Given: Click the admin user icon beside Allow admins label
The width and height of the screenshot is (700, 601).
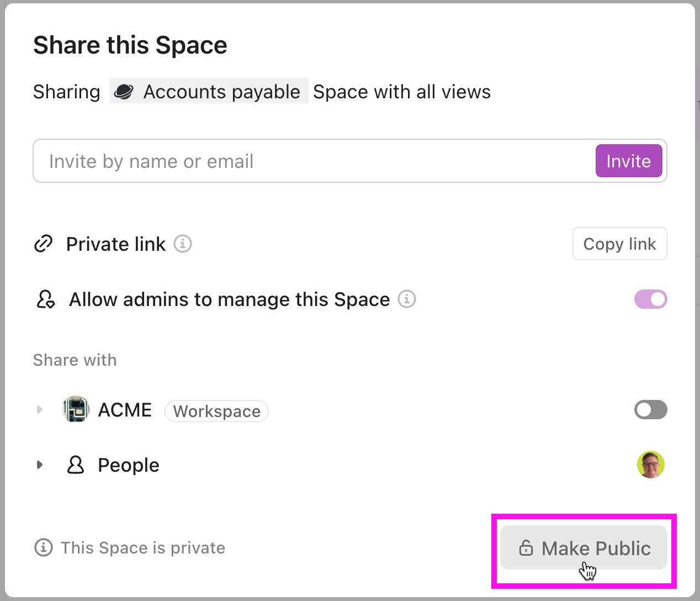Looking at the screenshot, I should click(45, 299).
